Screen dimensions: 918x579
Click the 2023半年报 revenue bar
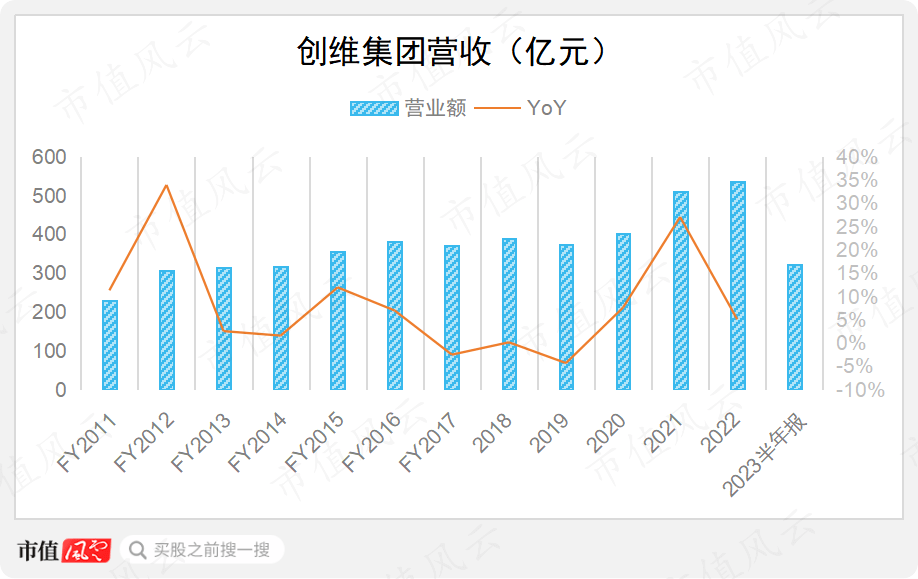tap(795, 327)
